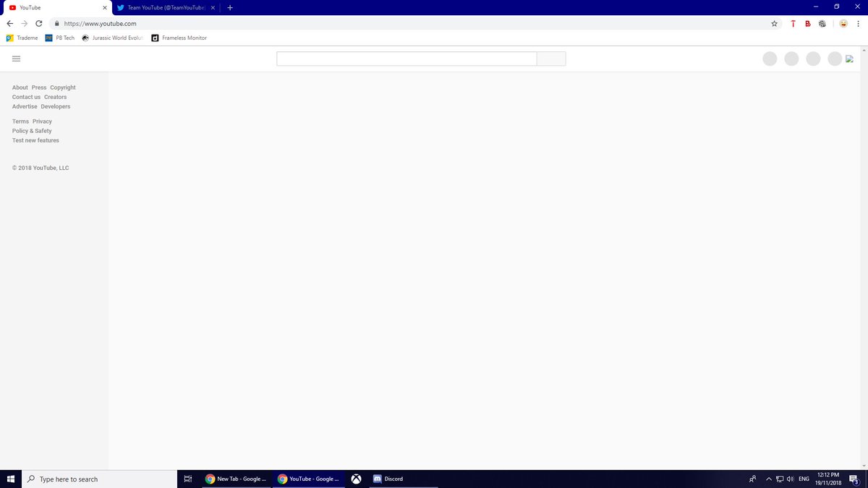Open the Chrome profile emoji avatar
868x488 pixels.
(843, 23)
